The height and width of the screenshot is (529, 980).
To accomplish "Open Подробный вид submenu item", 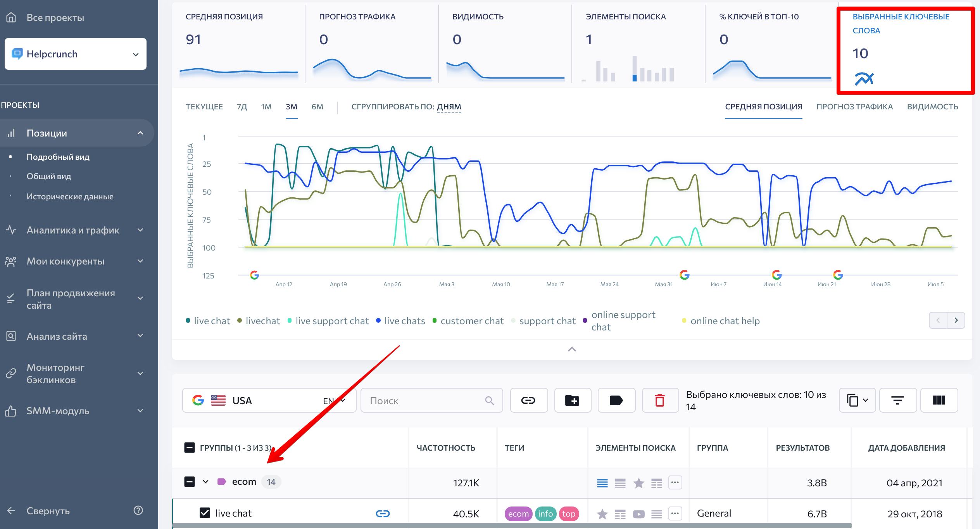I will 58,157.
